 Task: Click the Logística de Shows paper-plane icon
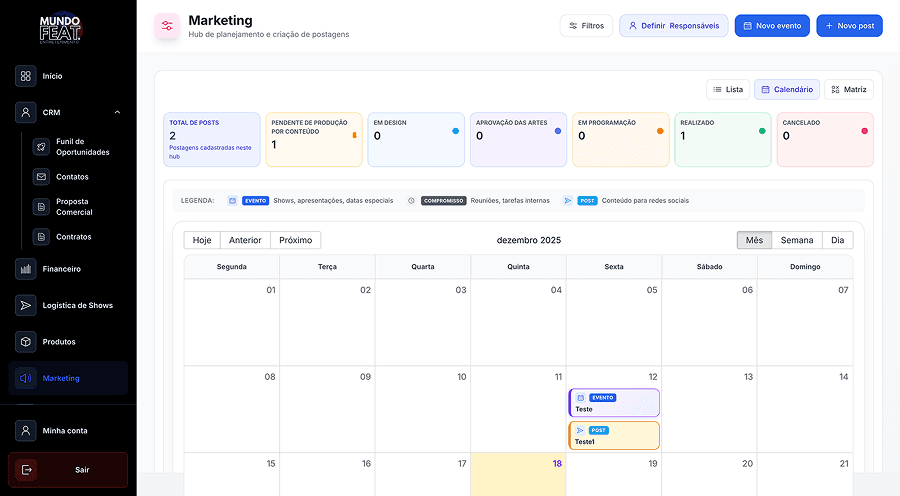[25, 305]
